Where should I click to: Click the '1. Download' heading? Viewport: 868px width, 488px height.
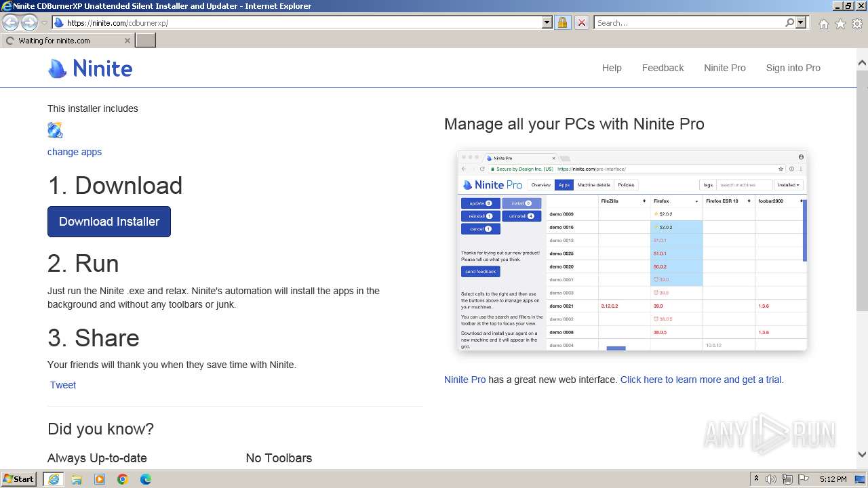point(115,186)
